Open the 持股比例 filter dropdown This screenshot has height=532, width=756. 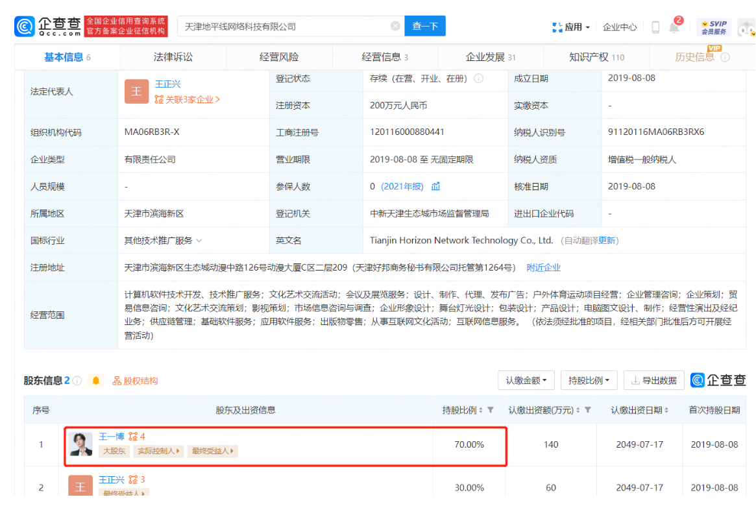tap(589, 380)
